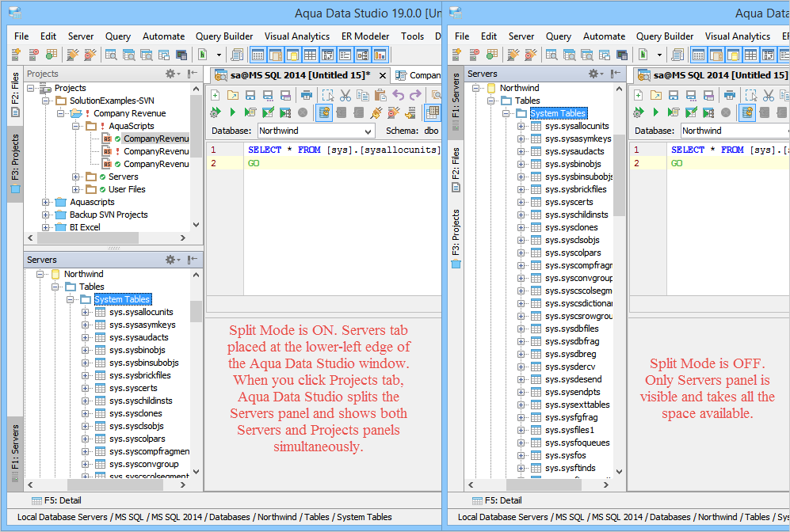Click New document icon in left query toolbar

pos(216,95)
